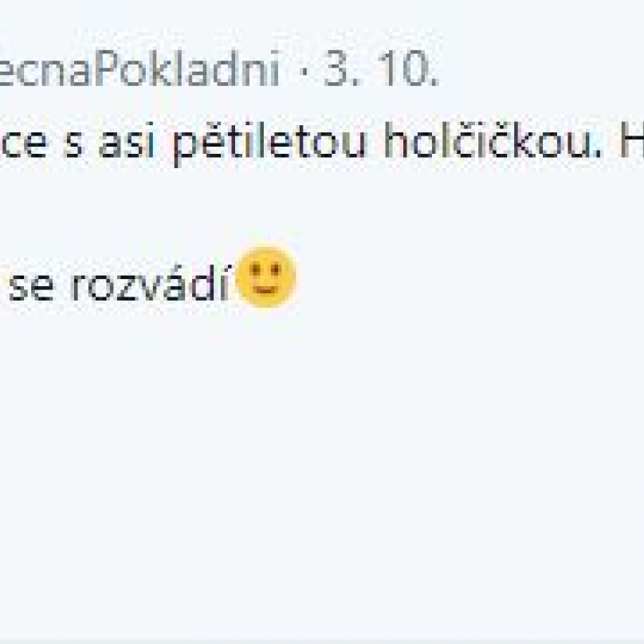Click the dot separator before the date
Viewport: 644px width, 644px height.
[x=304, y=71]
